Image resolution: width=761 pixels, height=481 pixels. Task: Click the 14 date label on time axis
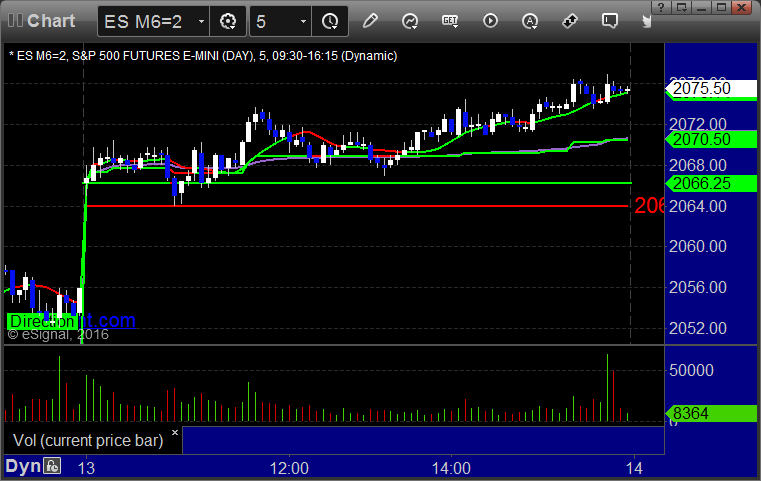coord(634,468)
